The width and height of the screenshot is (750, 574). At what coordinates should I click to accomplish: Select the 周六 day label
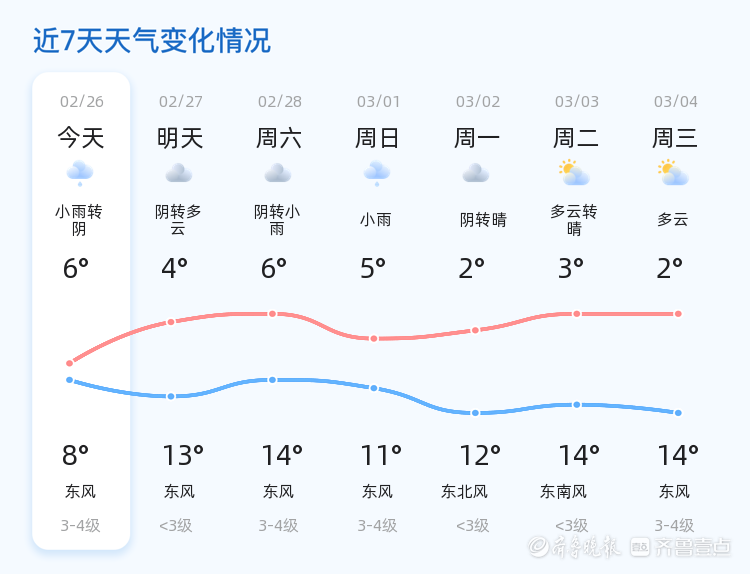coord(279,137)
